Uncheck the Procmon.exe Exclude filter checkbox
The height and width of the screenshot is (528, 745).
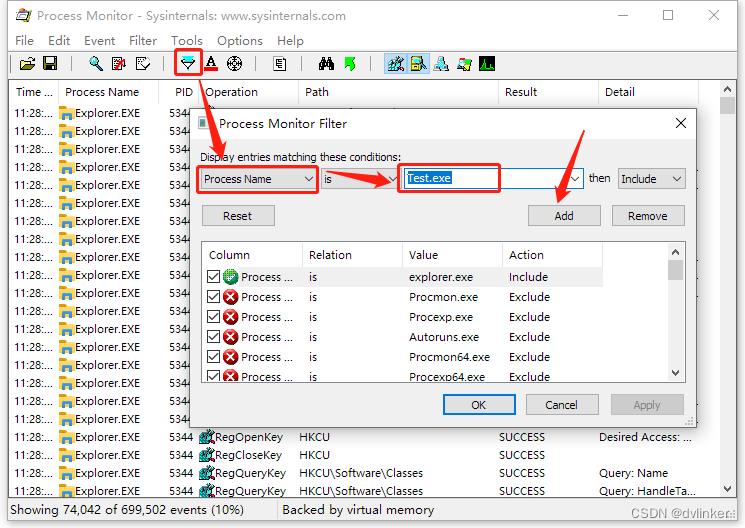point(213,297)
